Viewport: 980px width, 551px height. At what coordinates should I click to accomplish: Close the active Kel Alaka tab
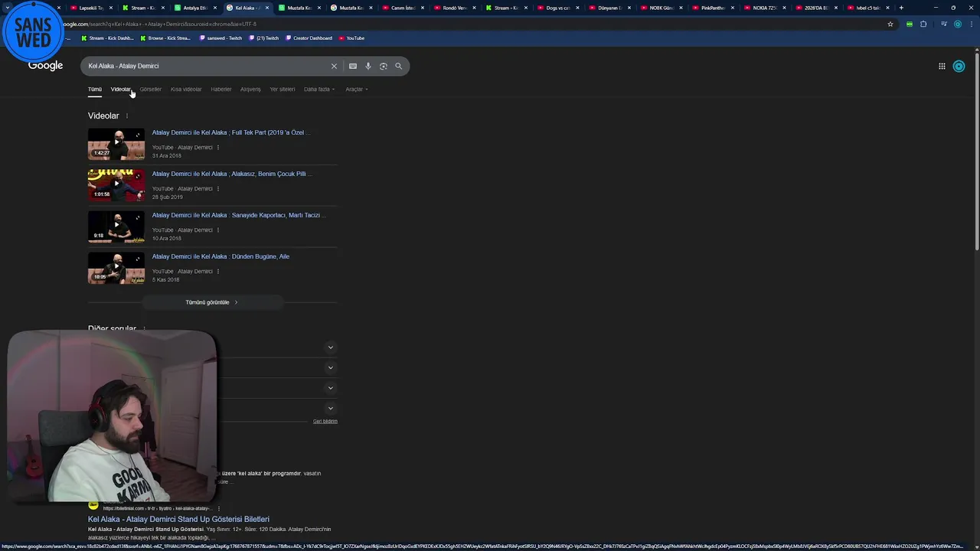267,8
